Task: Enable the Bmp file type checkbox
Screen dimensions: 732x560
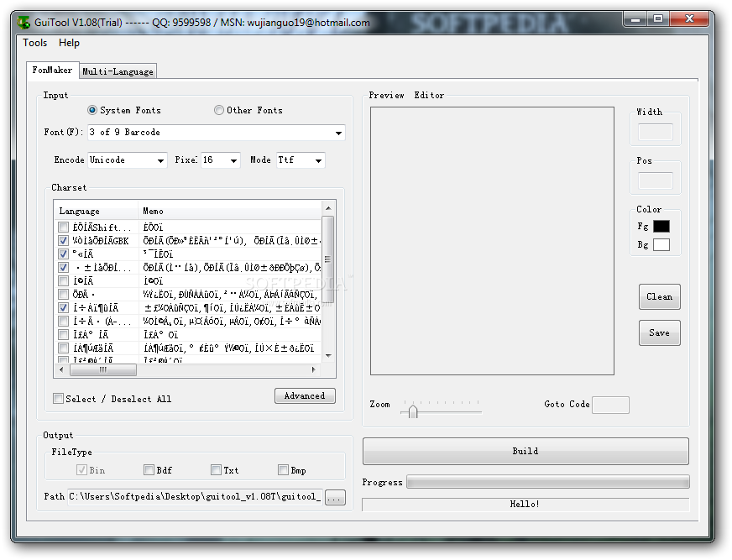Action: coord(283,470)
